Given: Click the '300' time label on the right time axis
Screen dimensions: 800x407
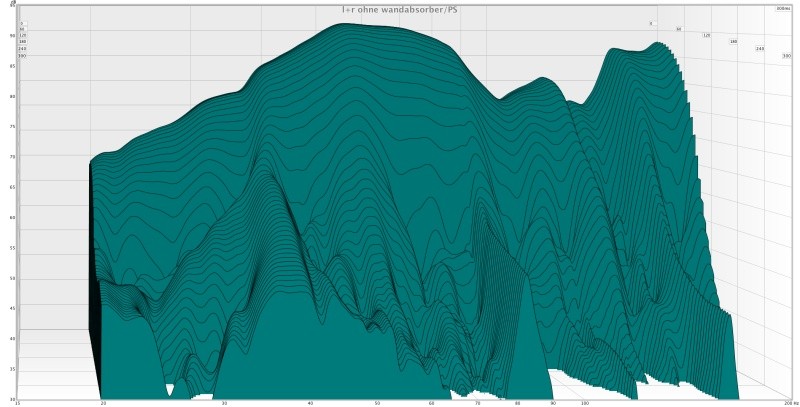Looking at the screenshot, I should coord(786,56).
